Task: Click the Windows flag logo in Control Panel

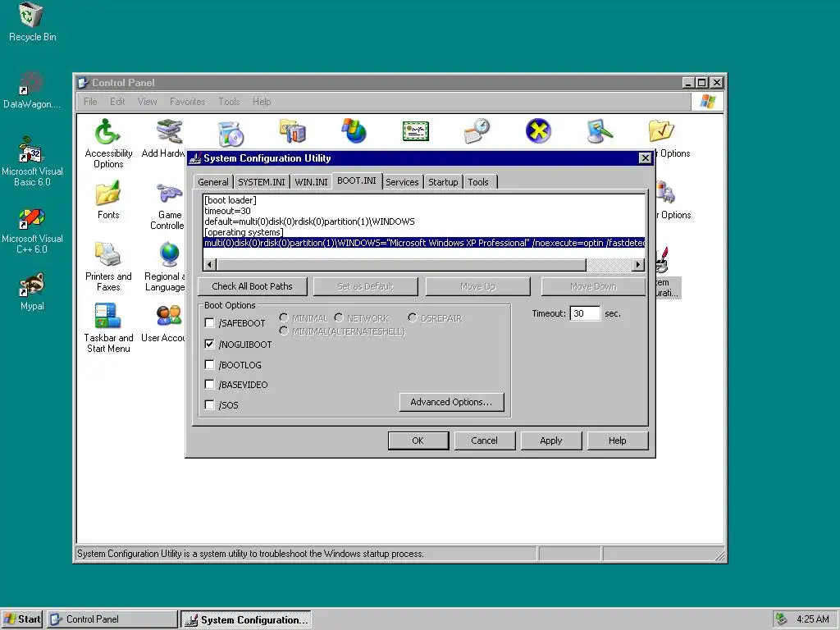Action: 707,102
